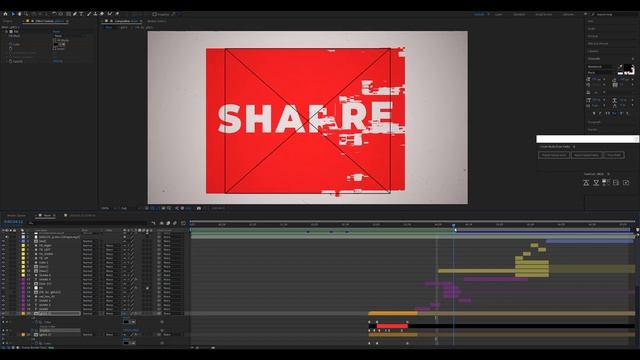Click the timeline layer search field
Screen dimensions: 640x360
click(x=88, y=223)
